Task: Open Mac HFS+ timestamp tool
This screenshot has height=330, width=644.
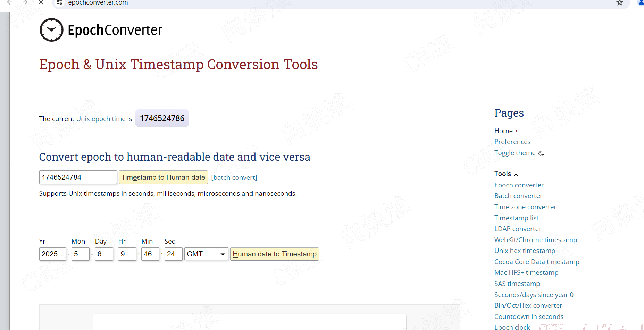Action: coord(526,272)
